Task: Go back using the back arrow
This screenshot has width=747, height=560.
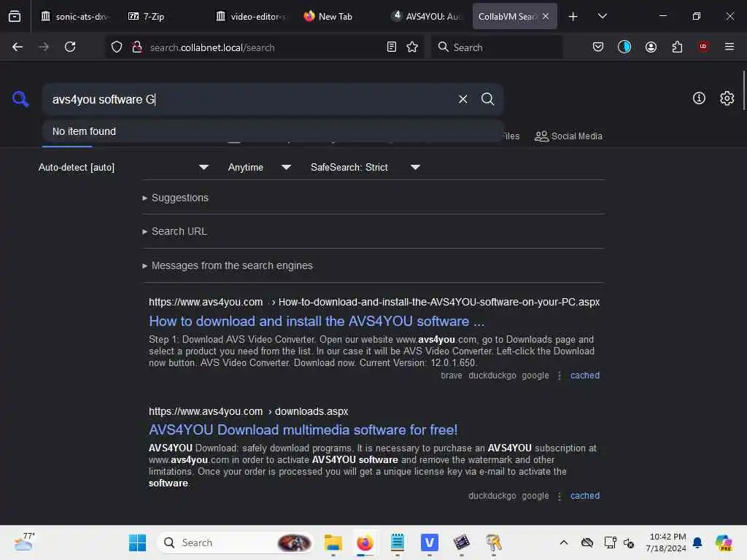Action: coord(18,47)
